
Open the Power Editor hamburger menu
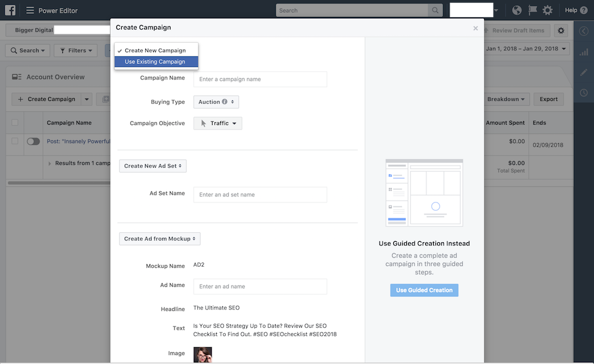30,10
